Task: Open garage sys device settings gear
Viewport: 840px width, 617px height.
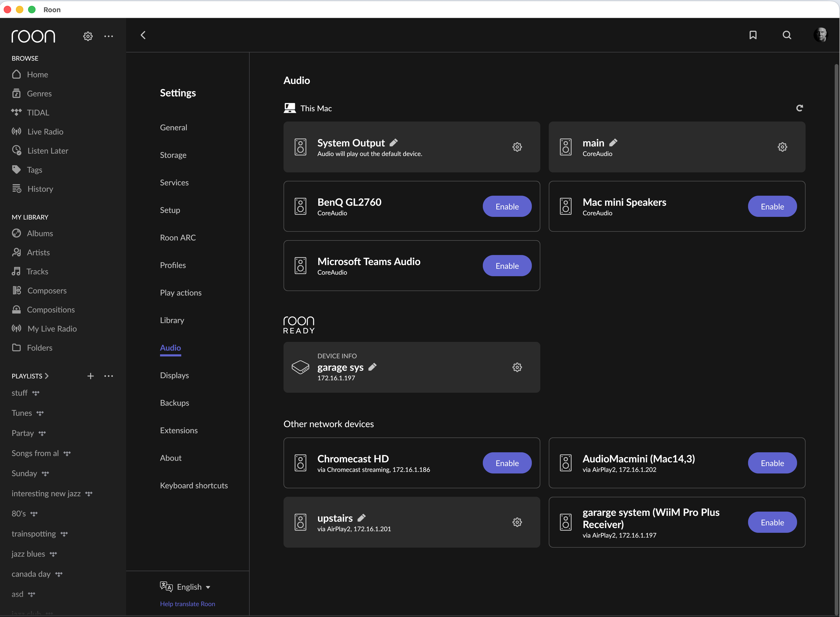Action: coord(517,367)
